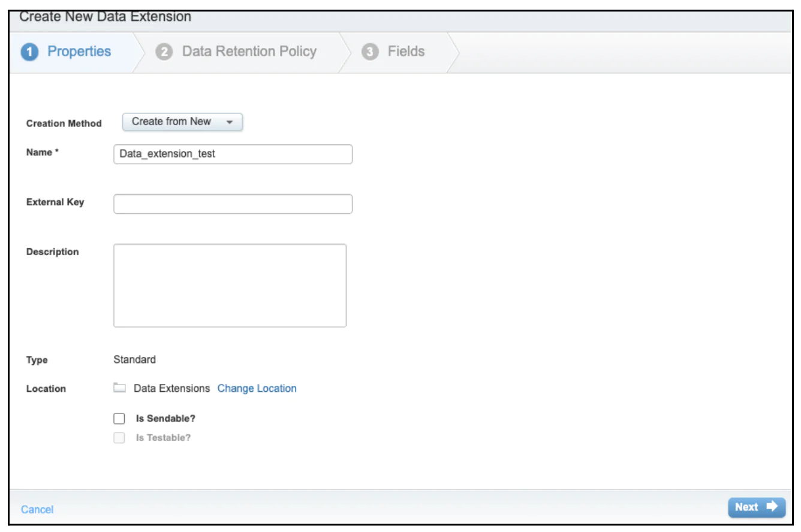This screenshot has width=801, height=532.
Task: Click the dropdown arrow on Create from New
Action: pos(229,122)
